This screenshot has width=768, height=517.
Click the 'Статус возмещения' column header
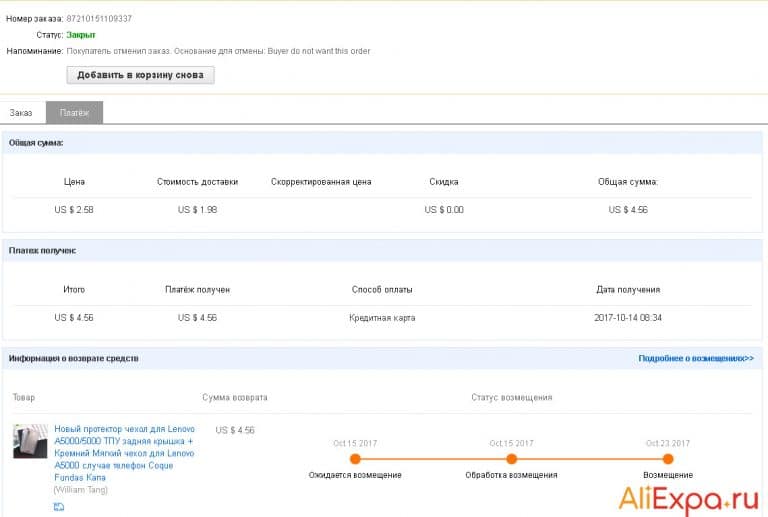(512, 397)
